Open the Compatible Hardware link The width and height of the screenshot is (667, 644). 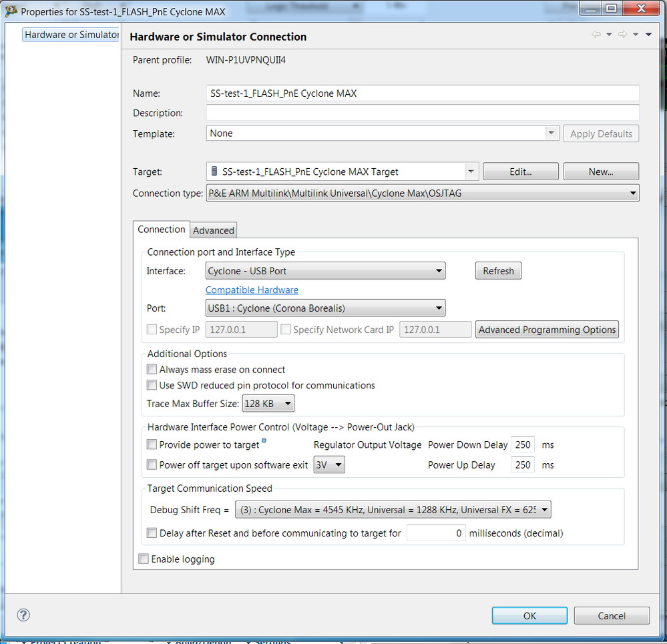coord(252,290)
